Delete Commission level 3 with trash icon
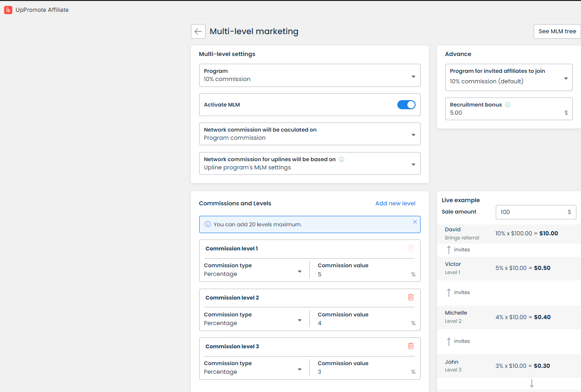 pos(411,346)
